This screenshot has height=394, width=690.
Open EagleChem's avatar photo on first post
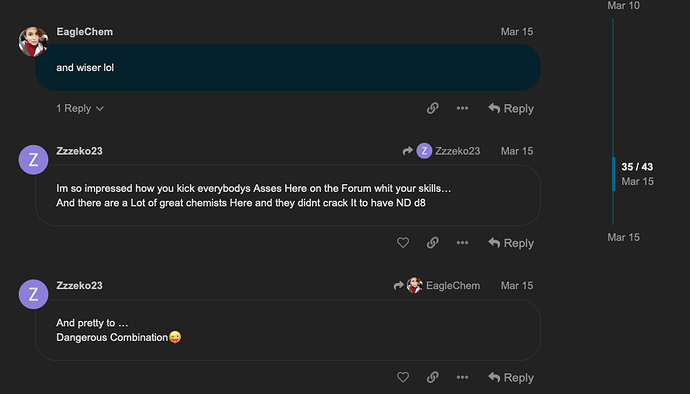point(33,41)
